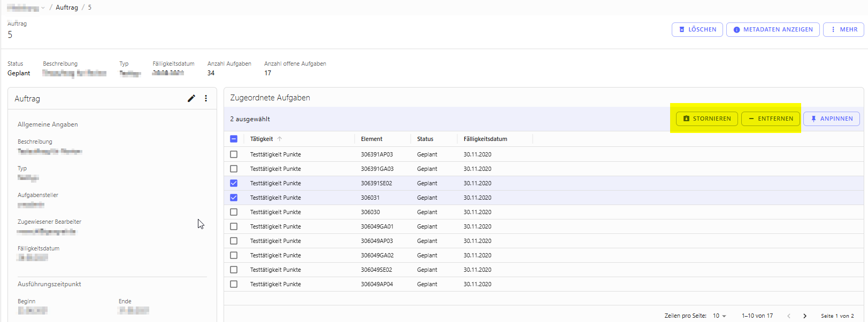This screenshot has width=868, height=322.
Task: Uncheck the row for element 306391SE02
Action: [234, 183]
